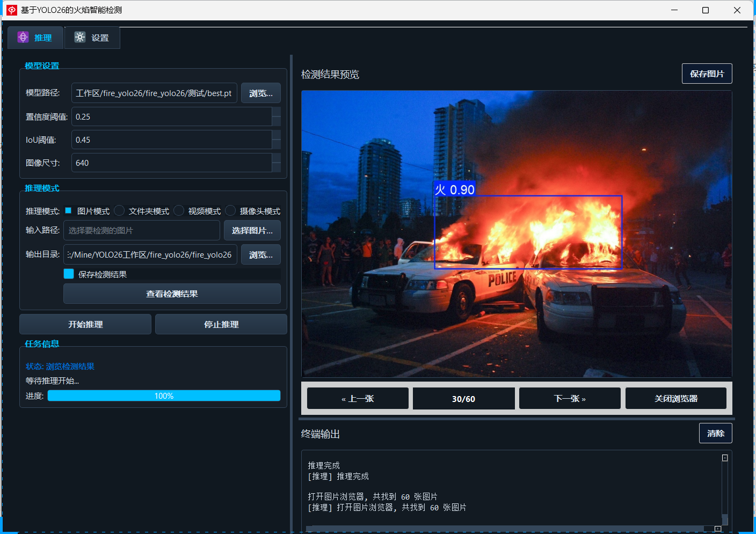Switch to 摄像头模式 radio option

[x=230, y=211]
